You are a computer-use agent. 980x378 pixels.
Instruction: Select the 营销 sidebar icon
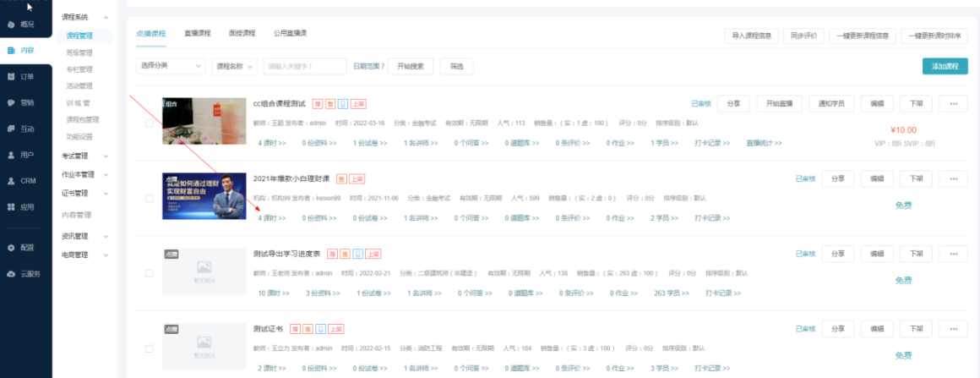pyautogui.click(x=11, y=103)
